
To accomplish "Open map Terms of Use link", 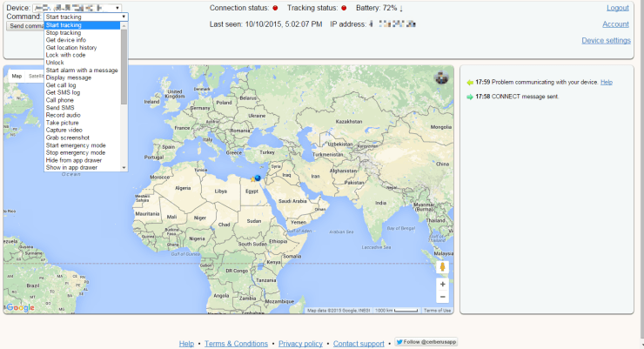I will coord(437,311).
